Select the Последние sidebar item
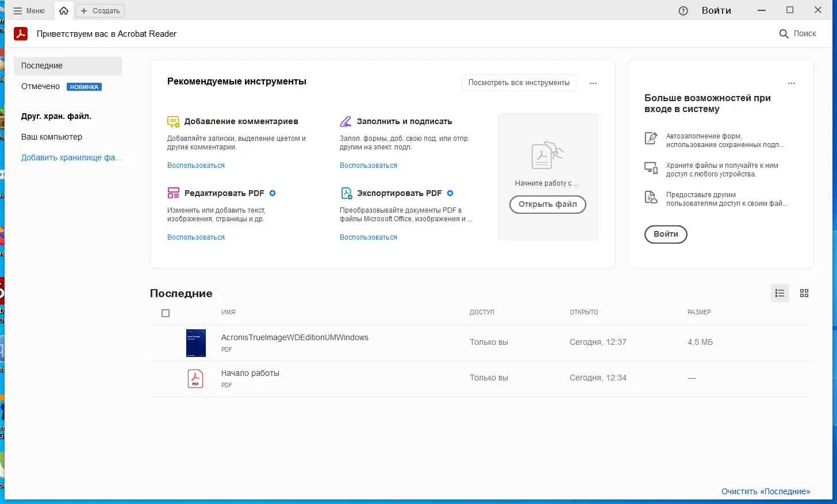 (68, 66)
